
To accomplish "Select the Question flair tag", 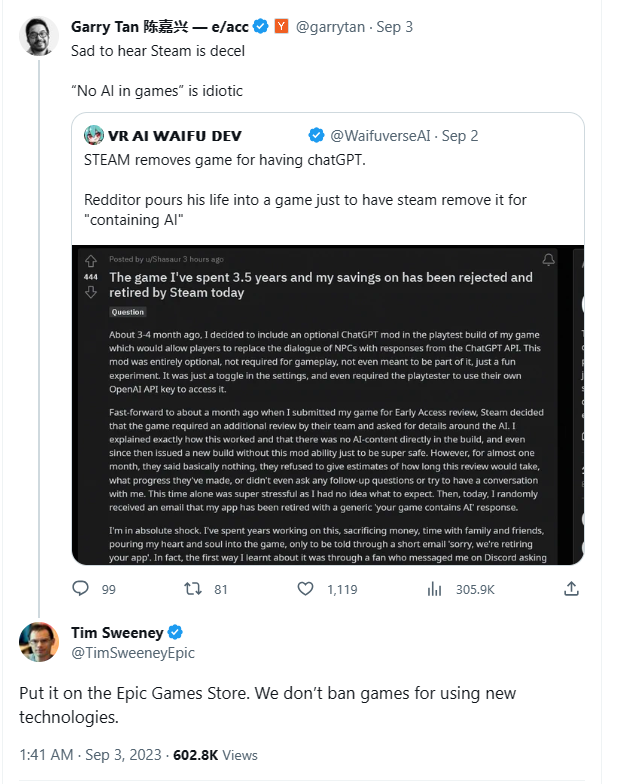I will pyautogui.click(x=128, y=312).
